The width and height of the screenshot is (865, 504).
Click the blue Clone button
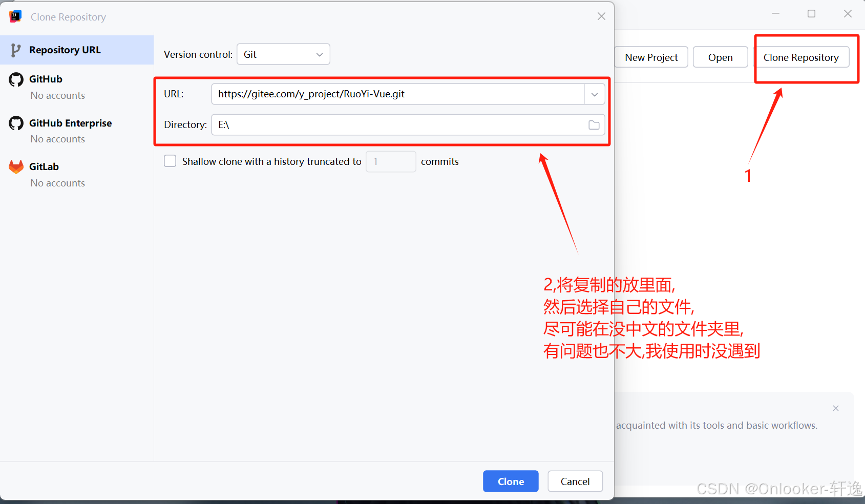pyautogui.click(x=511, y=481)
